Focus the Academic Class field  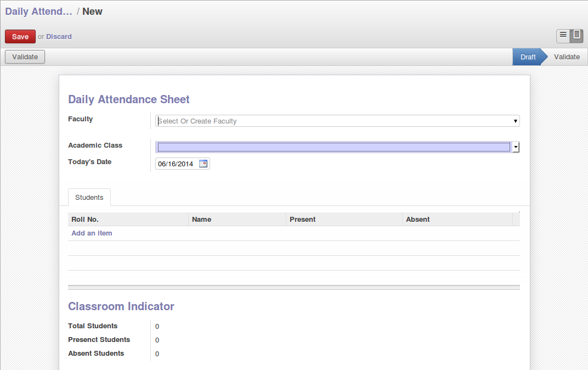(333, 147)
